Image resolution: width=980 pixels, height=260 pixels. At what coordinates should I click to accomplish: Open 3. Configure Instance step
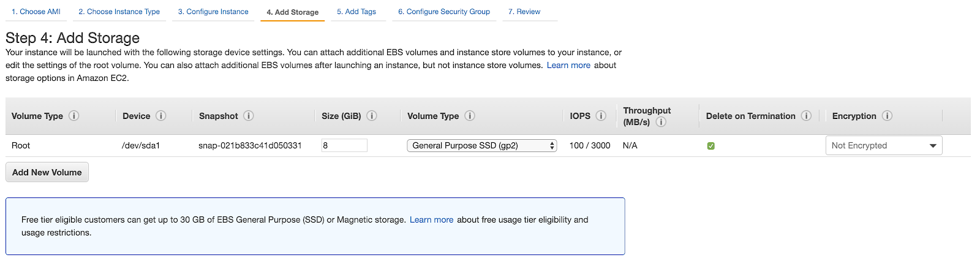(x=213, y=12)
